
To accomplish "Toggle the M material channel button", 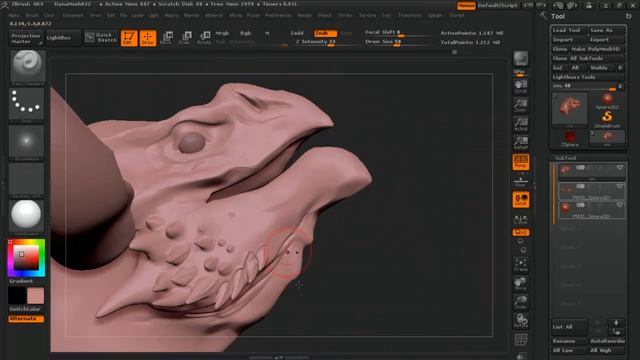I will [267, 33].
